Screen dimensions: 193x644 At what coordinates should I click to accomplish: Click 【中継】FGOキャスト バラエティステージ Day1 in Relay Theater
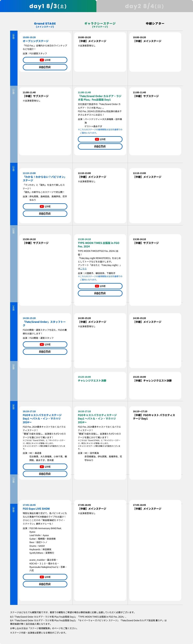pos(154,417)
